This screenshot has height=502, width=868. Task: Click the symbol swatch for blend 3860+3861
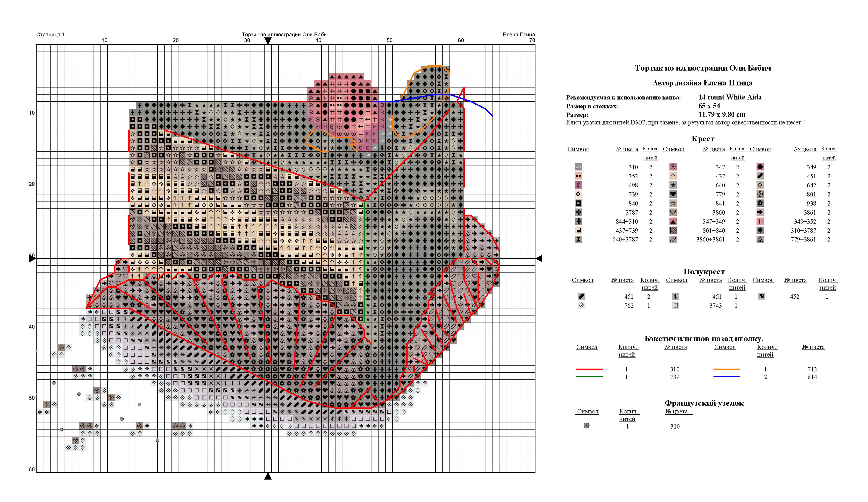pyautogui.click(x=673, y=239)
